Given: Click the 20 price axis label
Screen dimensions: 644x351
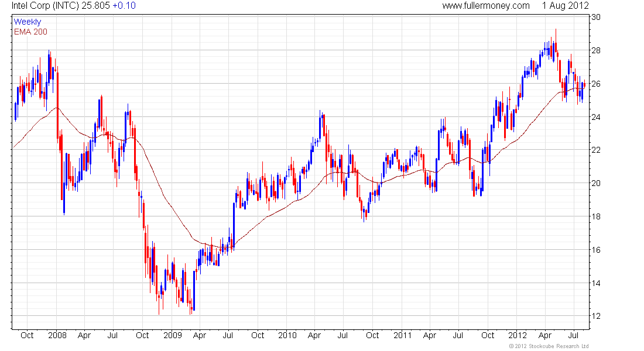Looking at the screenshot, I should 595,183.
